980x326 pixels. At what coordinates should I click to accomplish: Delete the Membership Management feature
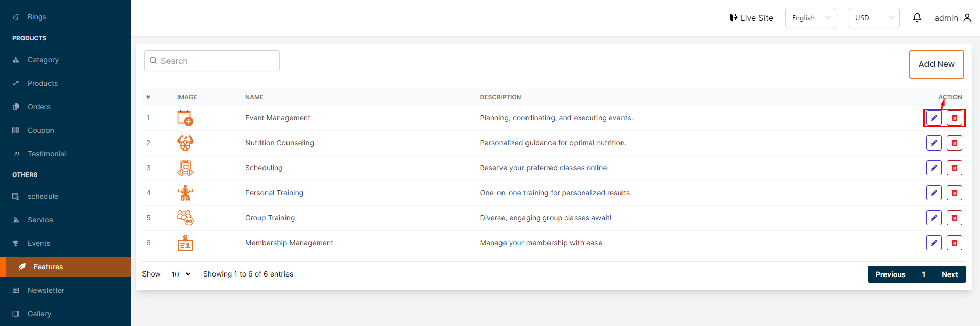[954, 243]
